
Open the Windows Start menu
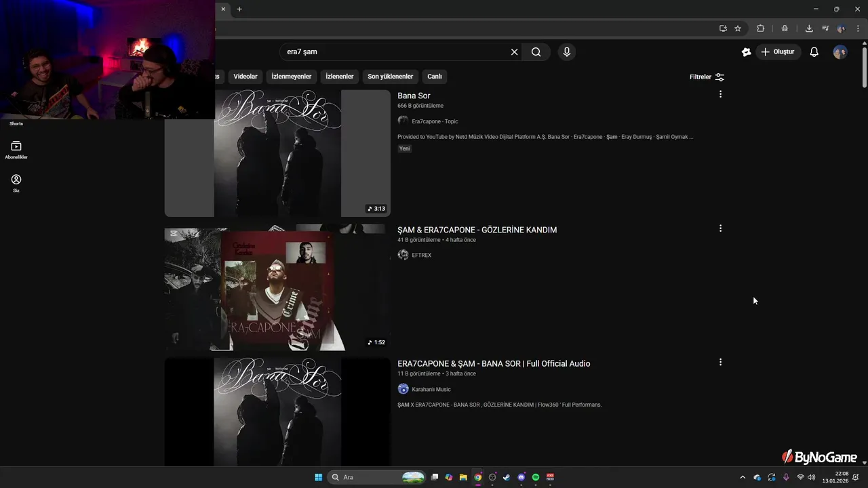coord(318,477)
